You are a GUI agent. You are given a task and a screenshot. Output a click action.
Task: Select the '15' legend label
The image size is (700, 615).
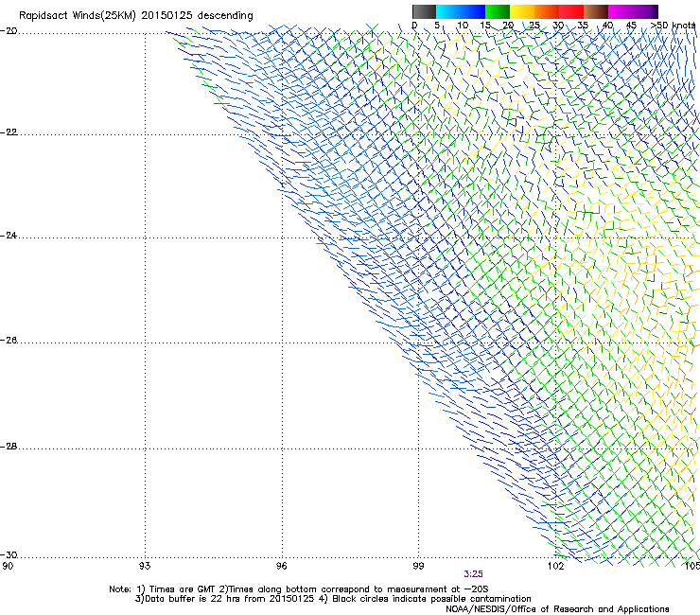(x=485, y=26)
